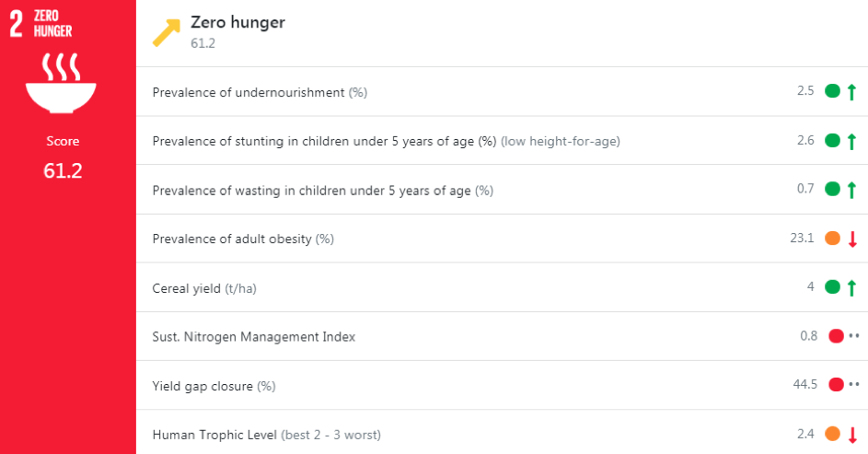Click red status dot for Yield gap closure

point(836,385)
